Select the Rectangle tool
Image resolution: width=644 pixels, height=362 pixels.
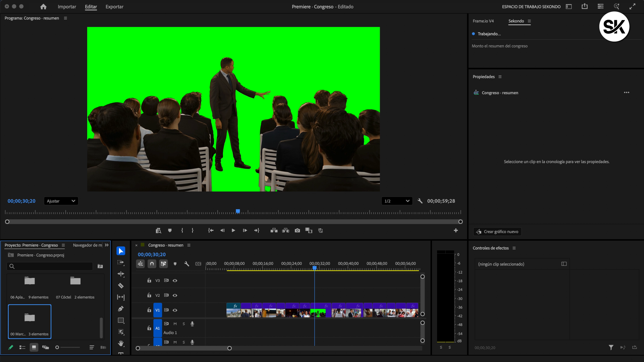[121, 320]
